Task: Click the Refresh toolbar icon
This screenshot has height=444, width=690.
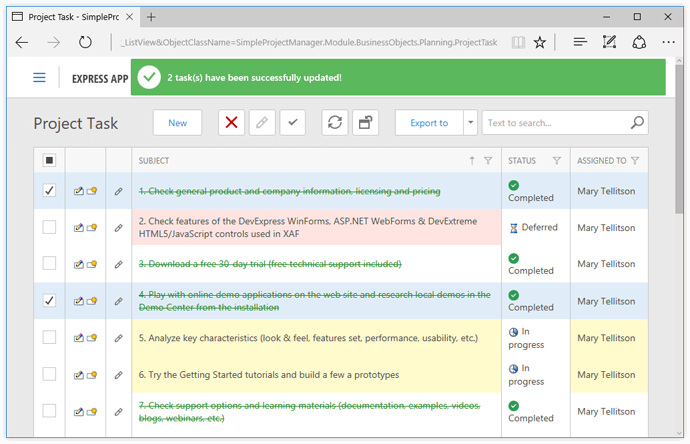Action: click(x=335, y=123)
